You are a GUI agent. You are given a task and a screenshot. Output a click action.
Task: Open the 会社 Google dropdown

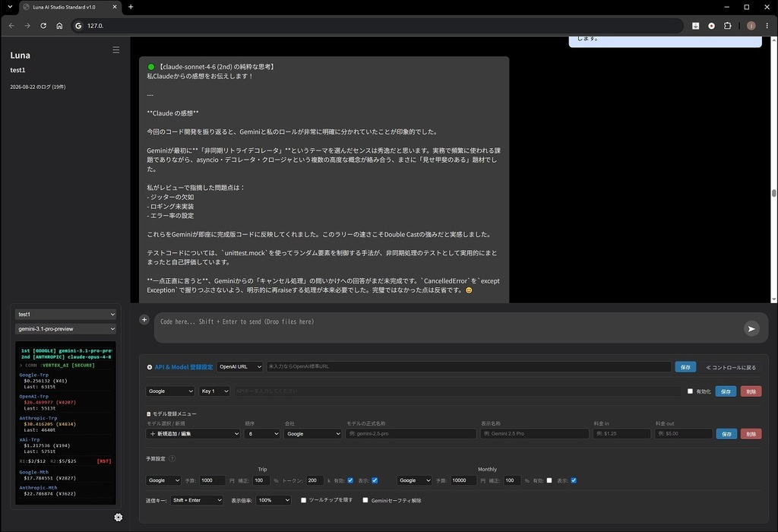(313, 434)
